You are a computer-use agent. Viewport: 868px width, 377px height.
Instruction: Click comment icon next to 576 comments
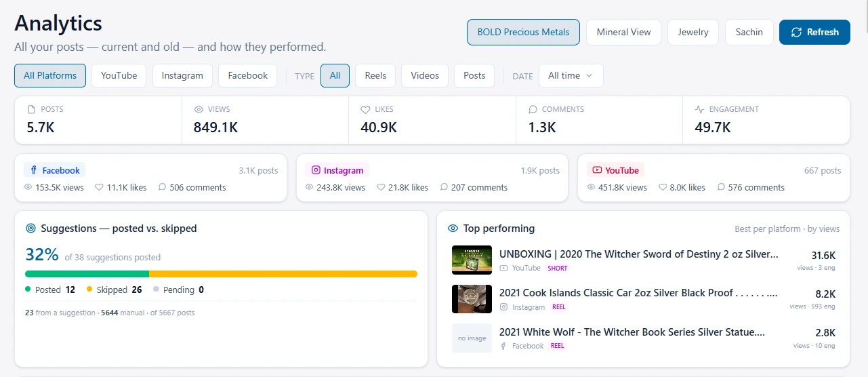[721, 187]
